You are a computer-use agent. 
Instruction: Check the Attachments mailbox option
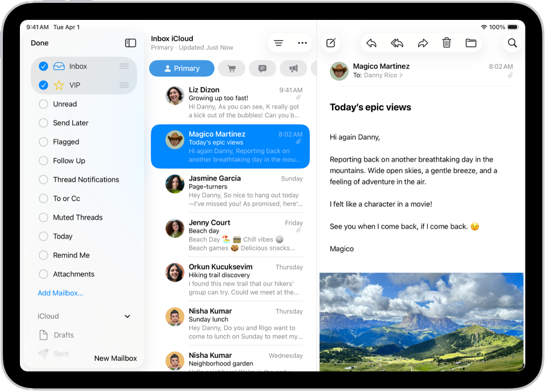[x=43, y=274]
